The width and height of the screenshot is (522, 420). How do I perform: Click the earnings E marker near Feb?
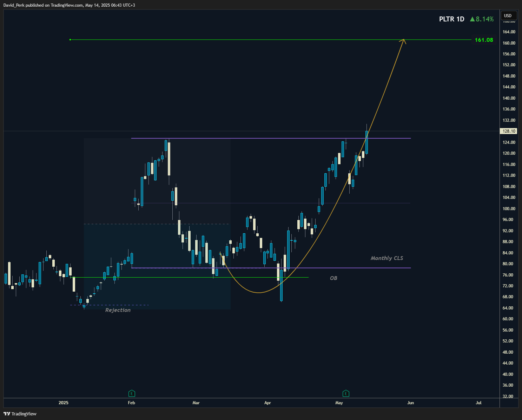tap(132, 393)
